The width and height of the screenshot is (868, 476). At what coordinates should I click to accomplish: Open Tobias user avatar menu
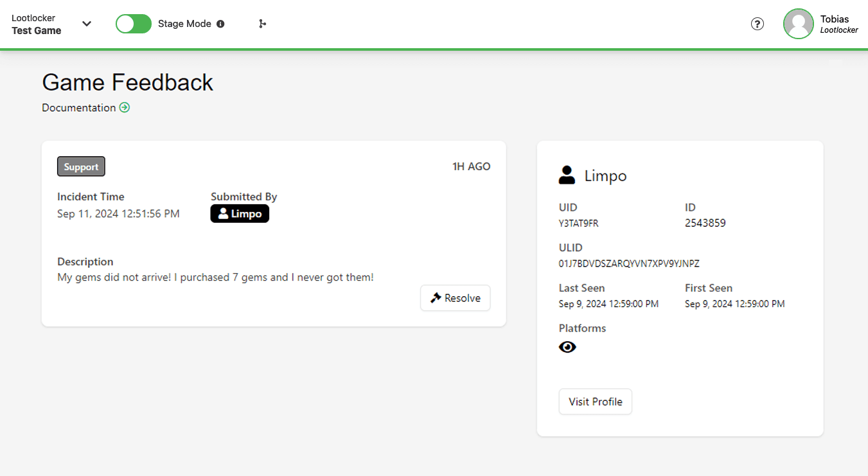point(799,24)
